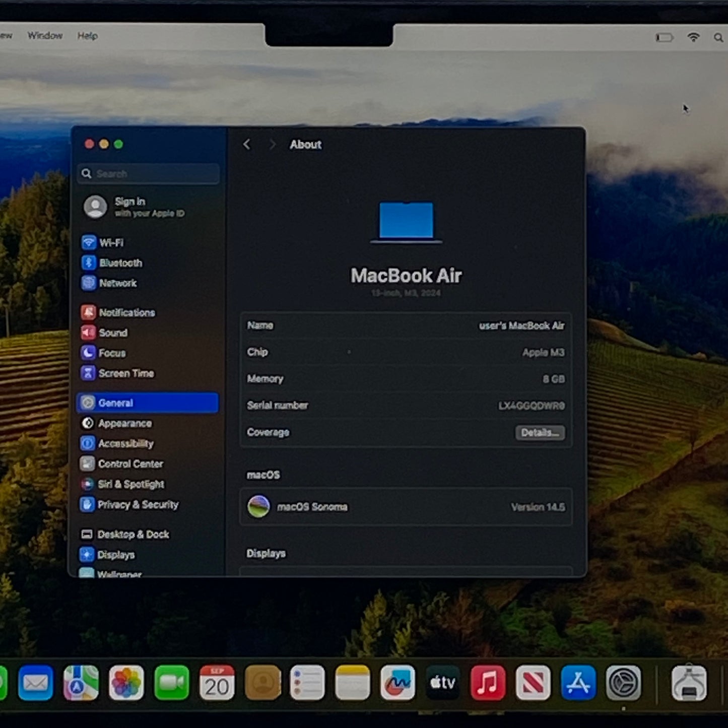
Task: Go back with the About back chevron
Action: [x=246, y=145]
